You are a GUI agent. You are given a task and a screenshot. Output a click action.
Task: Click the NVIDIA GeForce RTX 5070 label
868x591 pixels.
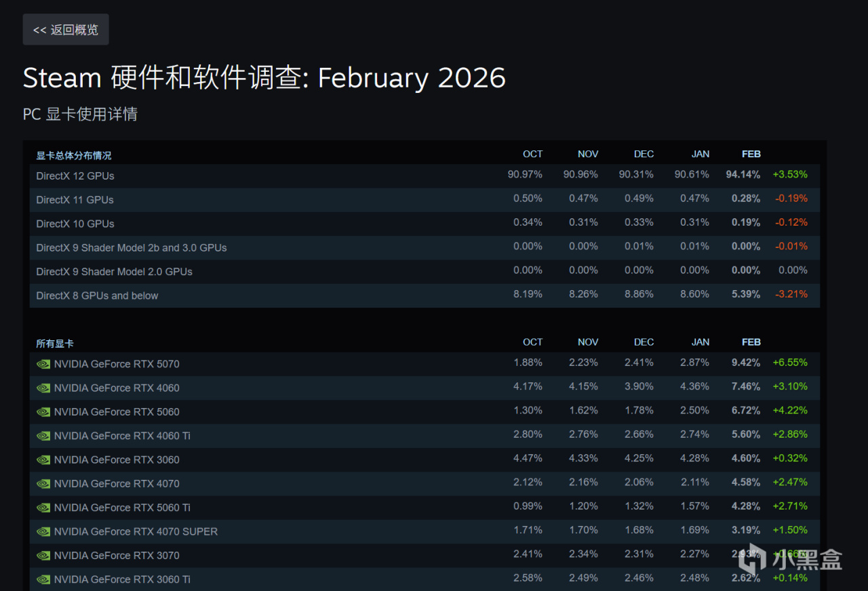(117, 364)
